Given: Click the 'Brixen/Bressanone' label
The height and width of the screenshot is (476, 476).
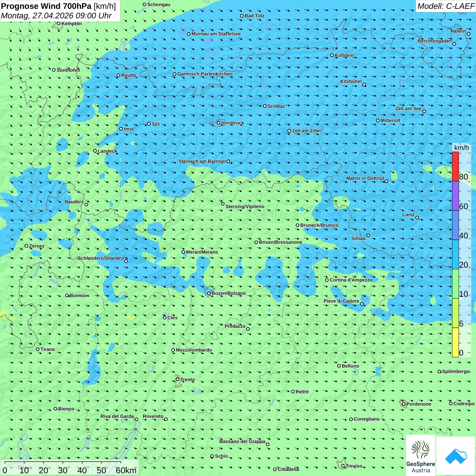Looking at the screenshot, I should (x=280, y=242).
